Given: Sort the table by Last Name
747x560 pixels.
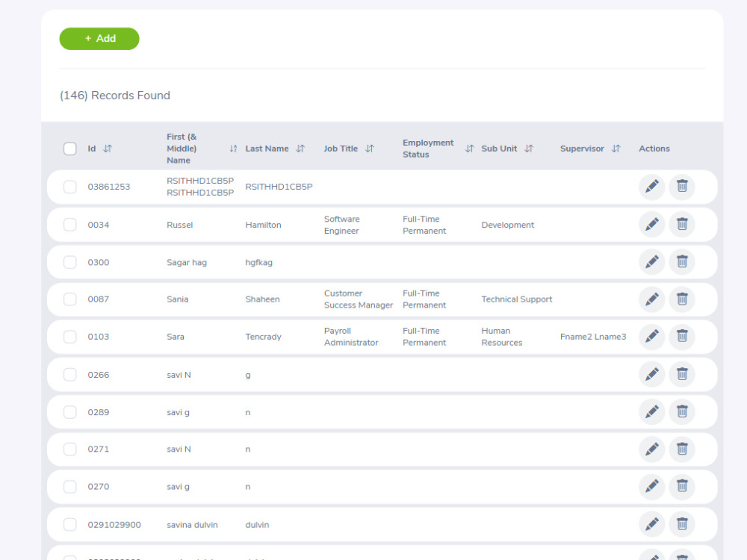Looking at the screenshot, I should click(x=301, y=148).
